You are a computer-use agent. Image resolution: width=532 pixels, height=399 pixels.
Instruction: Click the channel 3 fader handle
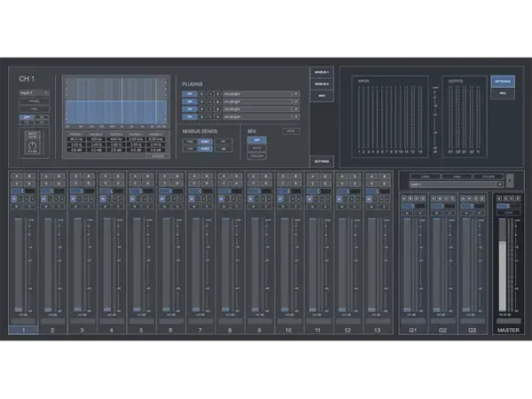(78, 309)
